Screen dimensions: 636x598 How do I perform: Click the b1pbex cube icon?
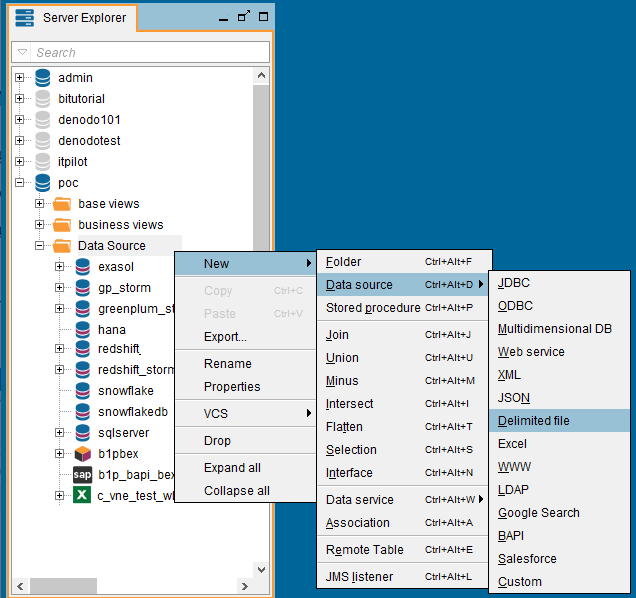point(83,454)
